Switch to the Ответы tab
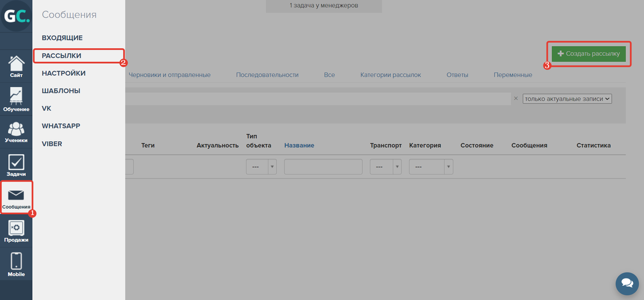The height and width of the screenshot is (300, 644). 457,75
